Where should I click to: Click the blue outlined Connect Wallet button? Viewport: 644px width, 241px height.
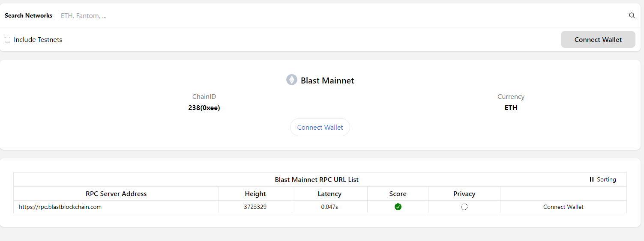pos(320,127)
